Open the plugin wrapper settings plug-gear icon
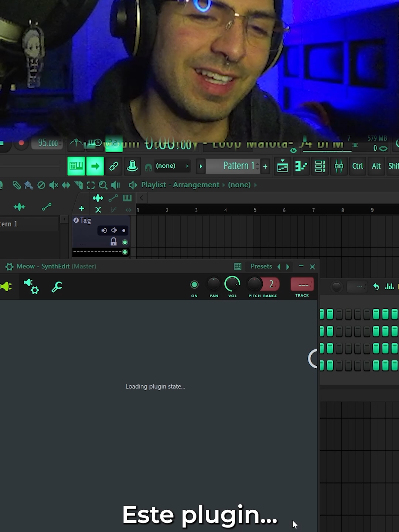Screen dimensions: 399x532 click(x=31, y=286)
